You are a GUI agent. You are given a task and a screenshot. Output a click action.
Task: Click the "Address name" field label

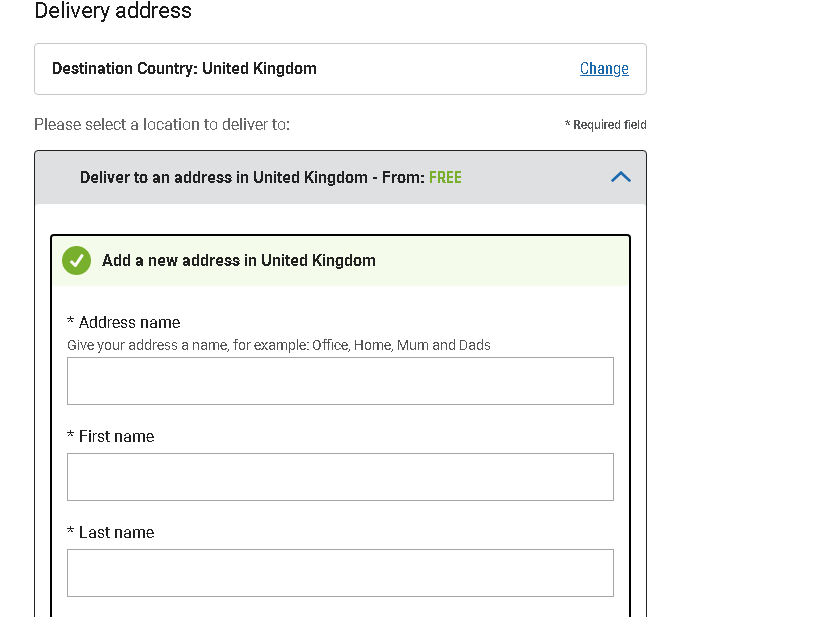tap(130, 322)
